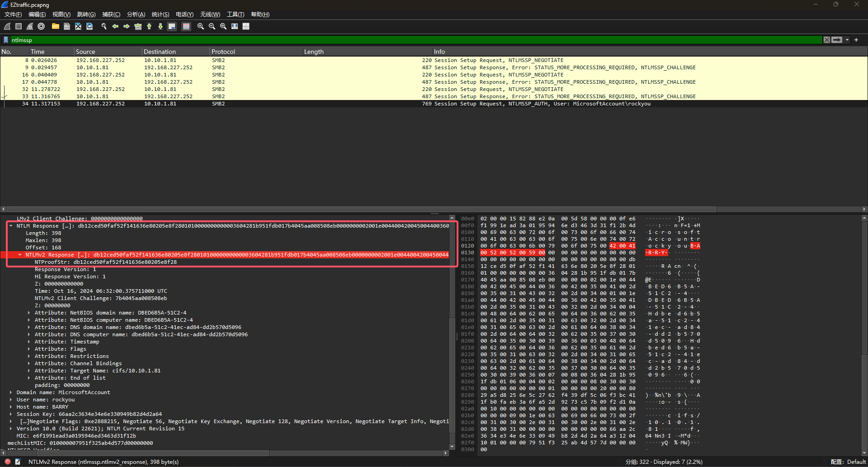Screen dimensions: 868x467
Task: Click the 配置: Default profile in status bar
Action: [848, 462]
